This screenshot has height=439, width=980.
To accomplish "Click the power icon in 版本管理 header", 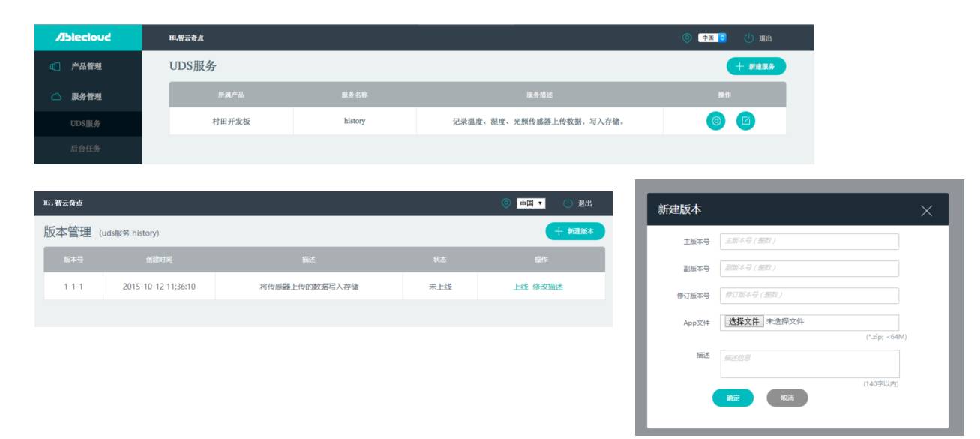I will click(x=568, y=203).
